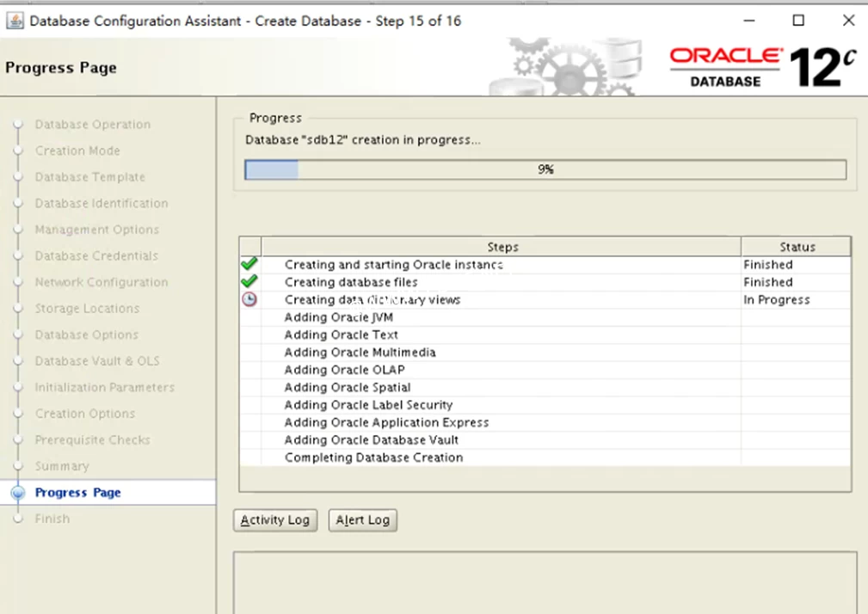
Task: Select the Finish step in the sidebar
Action: pyautogui.click(x=52, y=519)
